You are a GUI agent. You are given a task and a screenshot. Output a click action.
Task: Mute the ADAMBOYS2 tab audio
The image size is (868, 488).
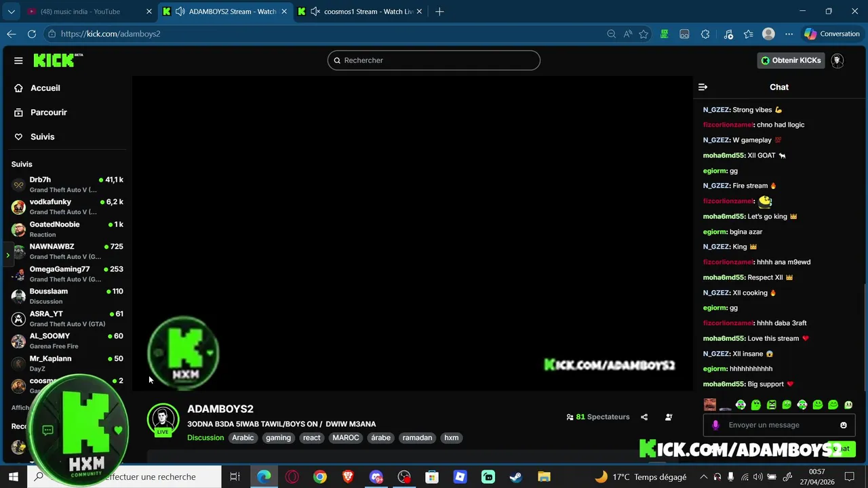tap(180, 12)
